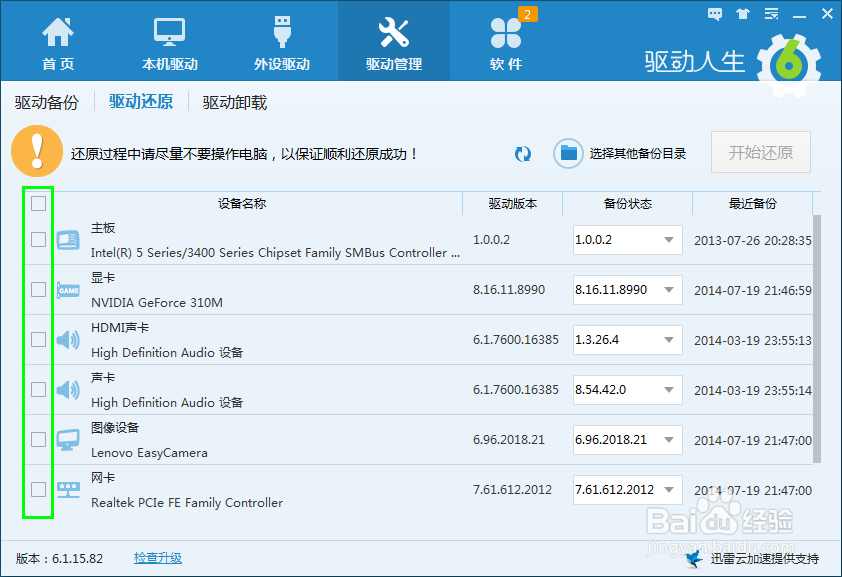
Task: Select the Lenovo EasyCamera text
Action: tap(149, 453)
